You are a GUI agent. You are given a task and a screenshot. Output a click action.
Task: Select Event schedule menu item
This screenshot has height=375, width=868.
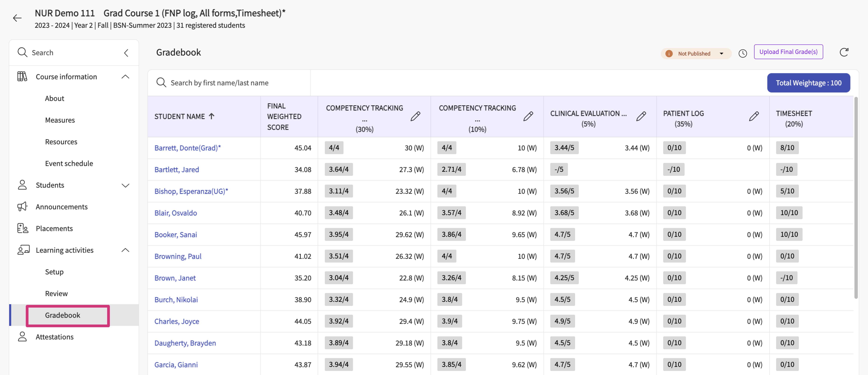click(69, 164)
